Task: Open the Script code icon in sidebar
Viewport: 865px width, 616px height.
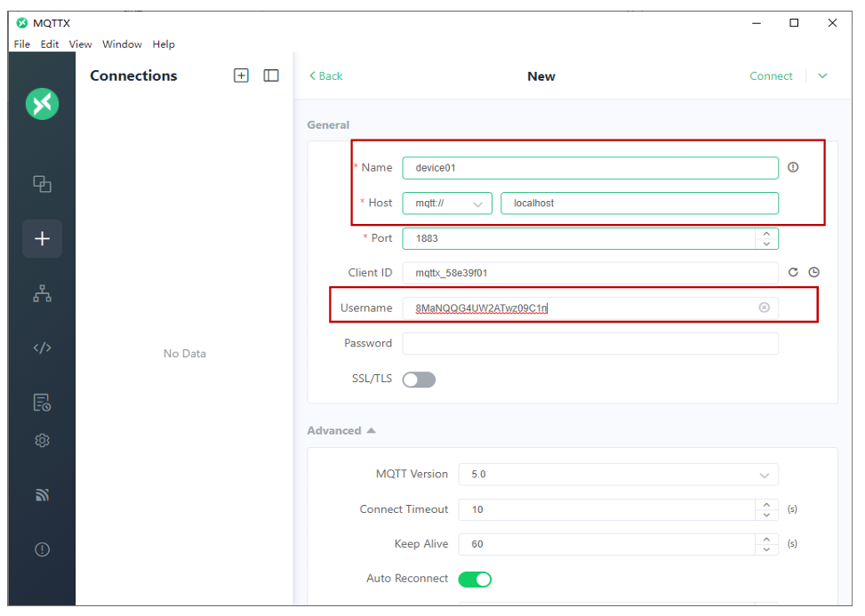Action: coord(42,348)
